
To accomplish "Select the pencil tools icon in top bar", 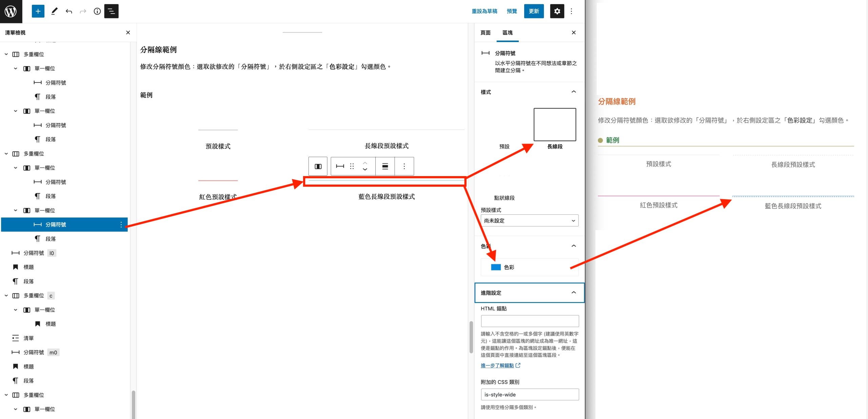I will point(54,11).
